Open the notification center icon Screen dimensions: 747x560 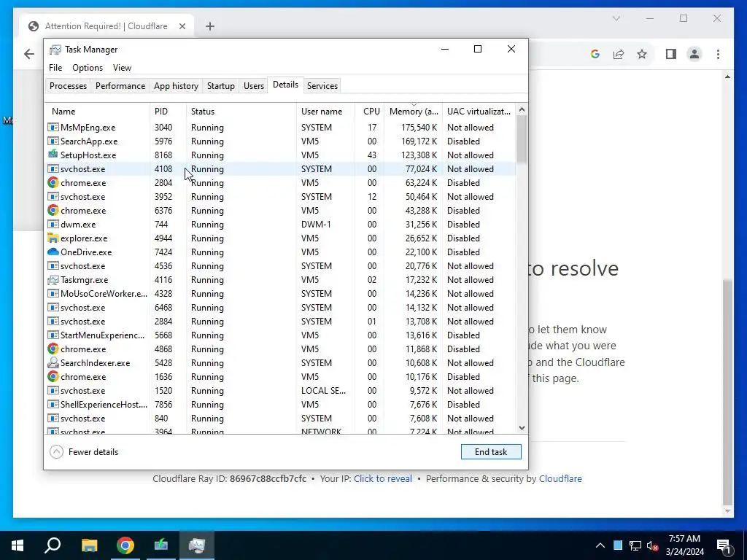point(724,546)
